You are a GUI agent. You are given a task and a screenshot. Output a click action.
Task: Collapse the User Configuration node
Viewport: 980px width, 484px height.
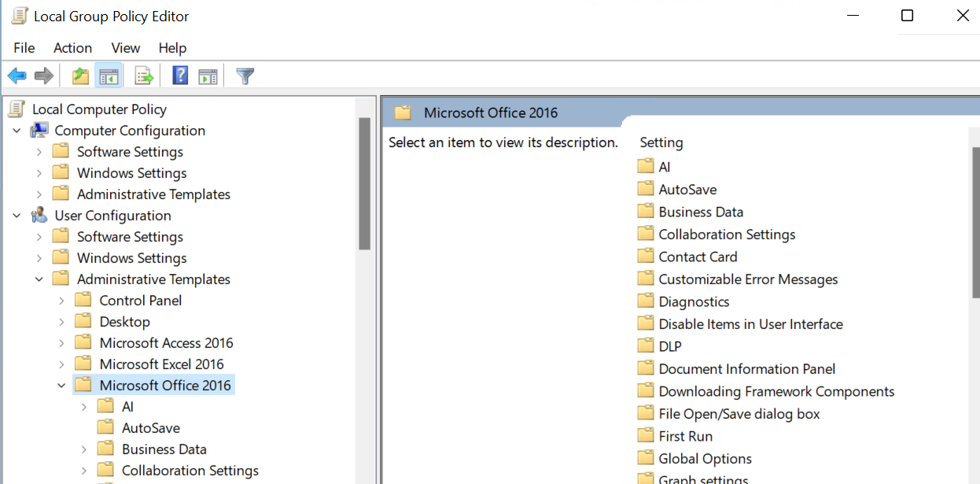(17, 215)
